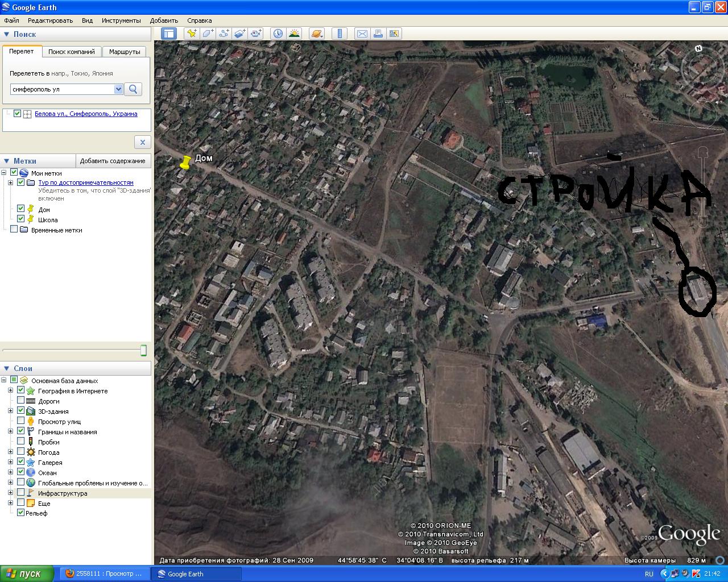This screenshot has width=728, height=582.
Task: Open the Edit (Редактировать) menu
Action: pyautogui.click(x=50, y=20)
